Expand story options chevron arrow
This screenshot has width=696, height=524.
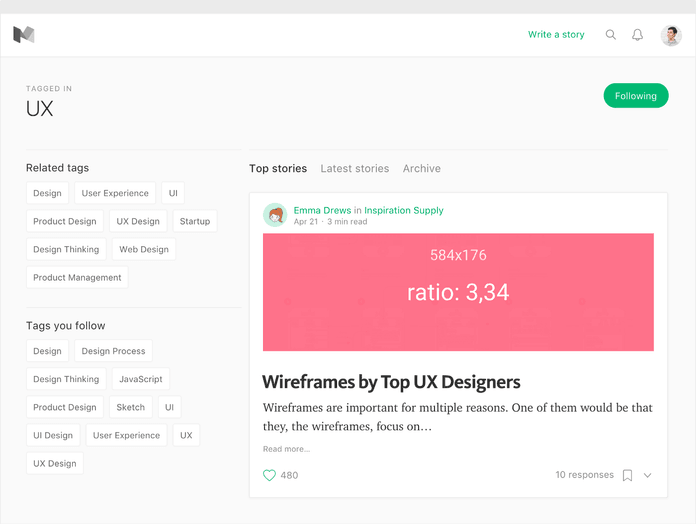pos(647,476)
